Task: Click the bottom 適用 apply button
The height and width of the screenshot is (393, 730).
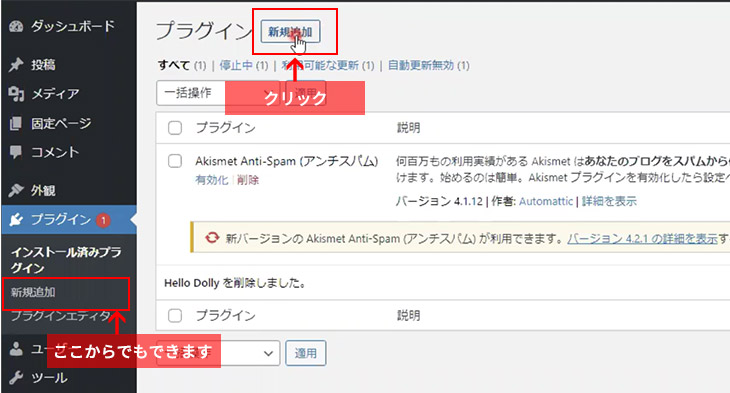Action: click(305, 353)
